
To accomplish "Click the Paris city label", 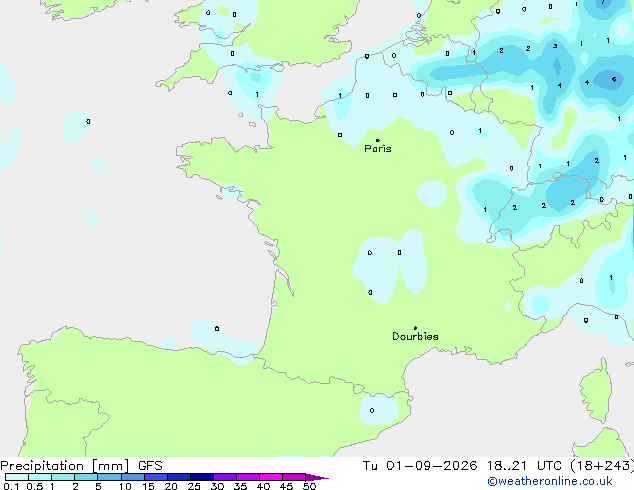I will (x=378, y=148).
